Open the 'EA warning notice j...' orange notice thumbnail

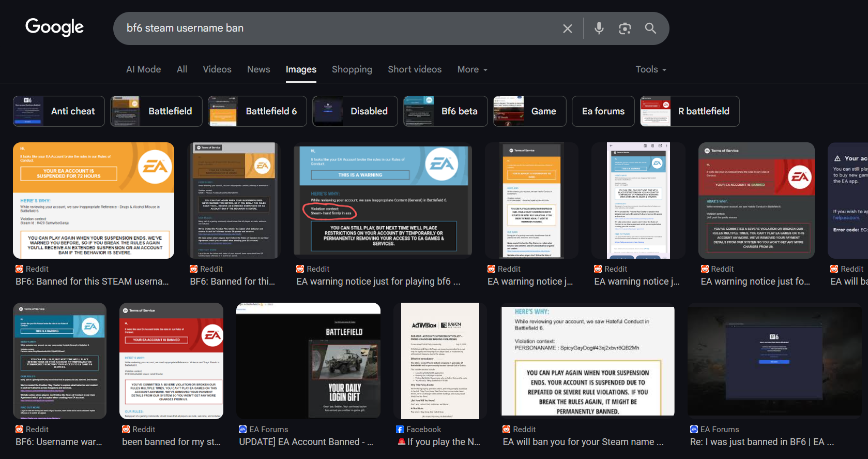coord(531,200)
